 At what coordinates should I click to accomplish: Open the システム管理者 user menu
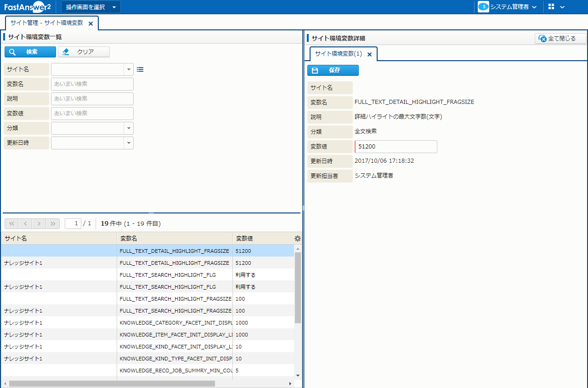click(508, 7)
